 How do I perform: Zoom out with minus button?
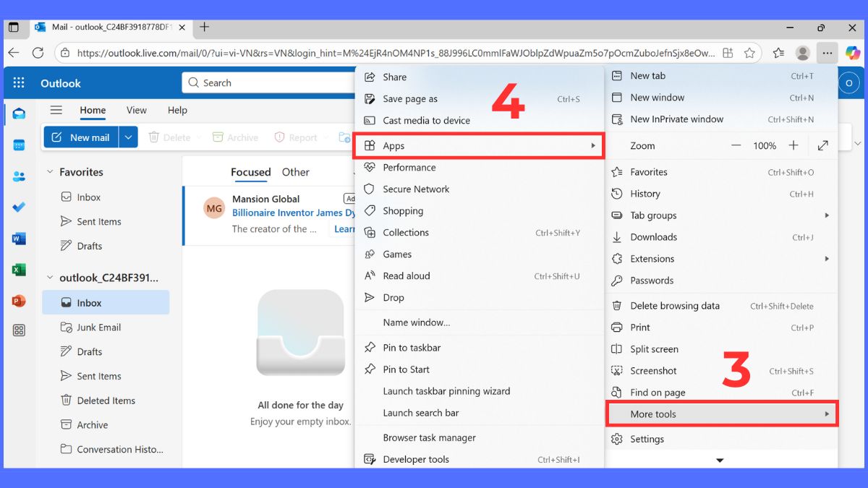tap(736, 145)
